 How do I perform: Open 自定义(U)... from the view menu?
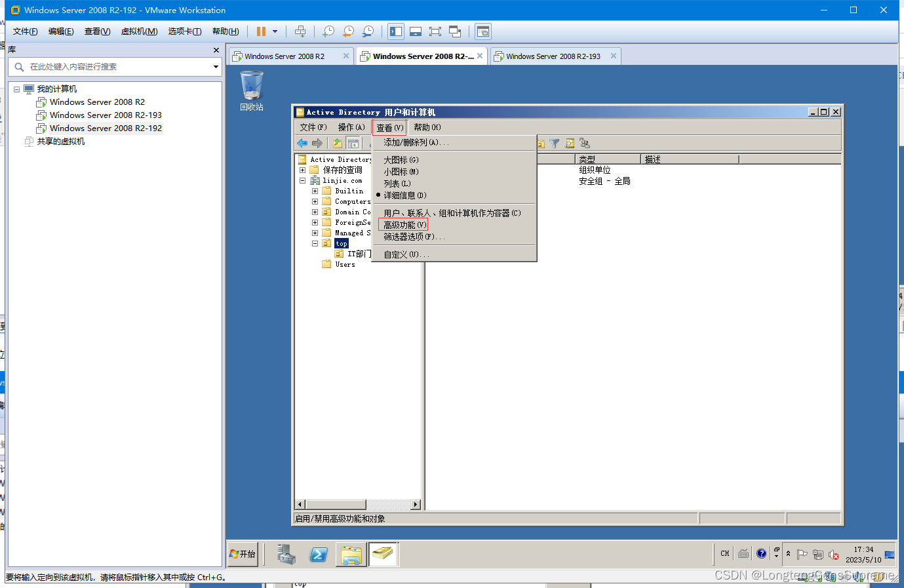tap(454, 254)
